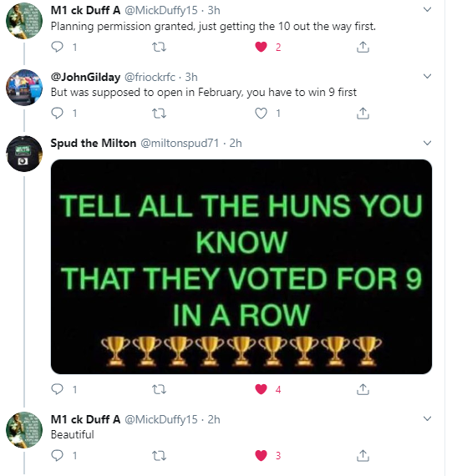Image resolution: width=452 pixels, height=476 pixels.
Task: Share Spud the Milton's image tweet
Action: [x=363, y=389]
